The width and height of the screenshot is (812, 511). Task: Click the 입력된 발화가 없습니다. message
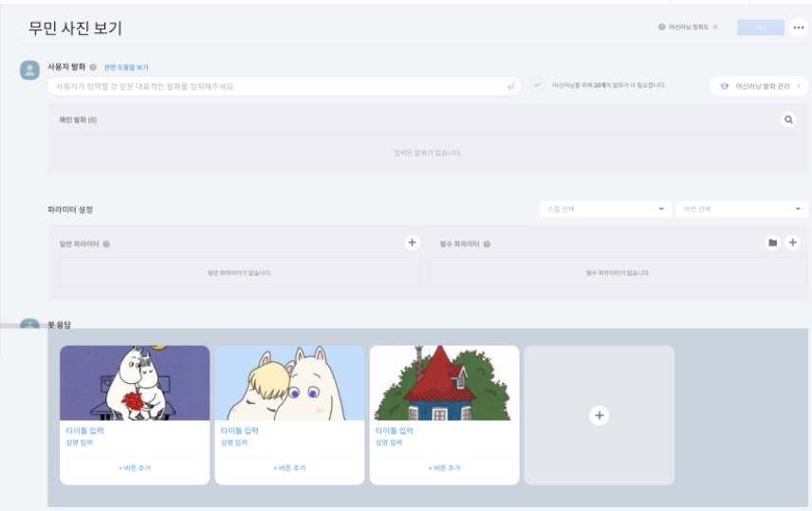tap(428, 153)
